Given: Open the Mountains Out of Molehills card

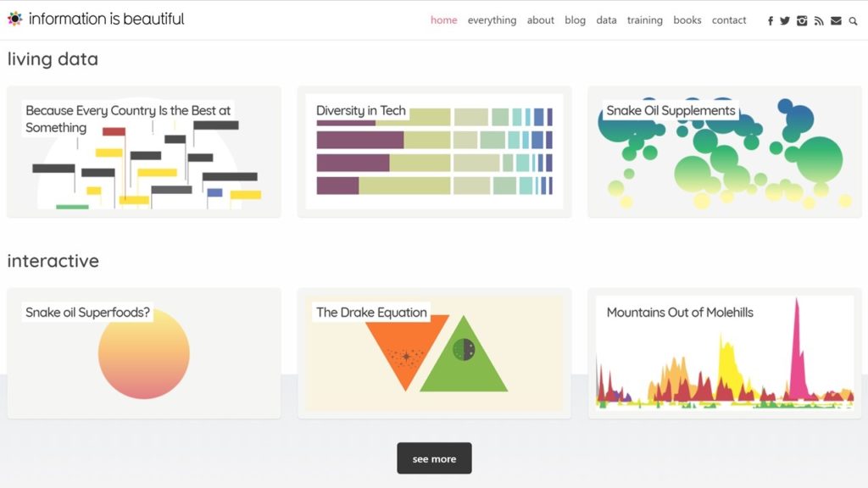Looking at the screenshot, I should [725, 353].
